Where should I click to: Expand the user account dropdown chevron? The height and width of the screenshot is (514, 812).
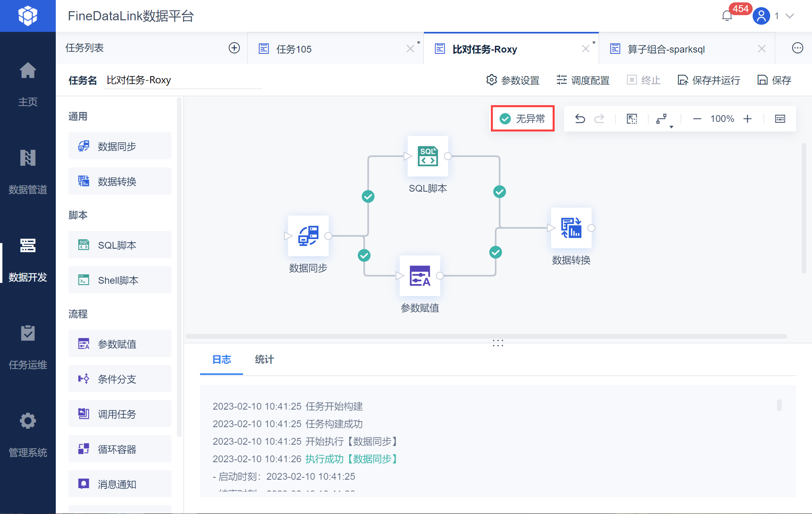pyautogui.click(x=790, y=16)
